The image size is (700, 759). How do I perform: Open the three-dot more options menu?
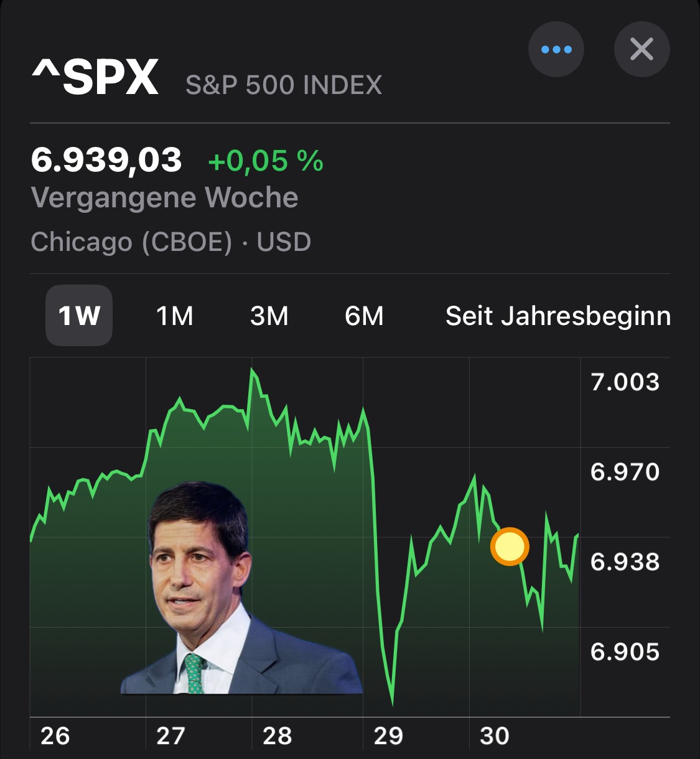[x=556, y=49]
